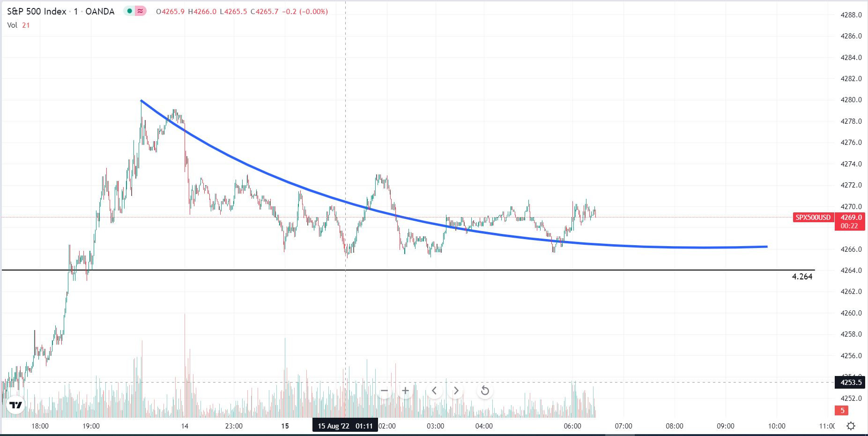Image resolution: width=868 pixels, height=436 pixels.
Task: Click the 4.264 text label
Action: click(802, 277)
